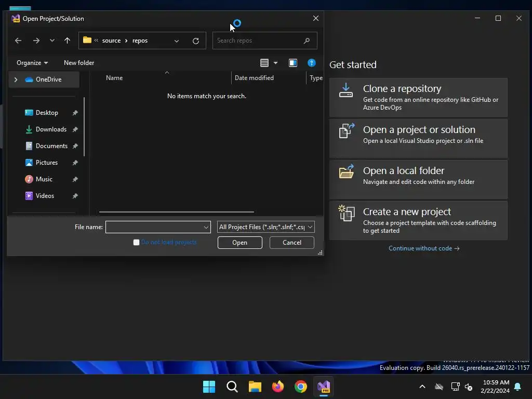
Task: Click pin icon beside Pictures
Action: (75, 163)
